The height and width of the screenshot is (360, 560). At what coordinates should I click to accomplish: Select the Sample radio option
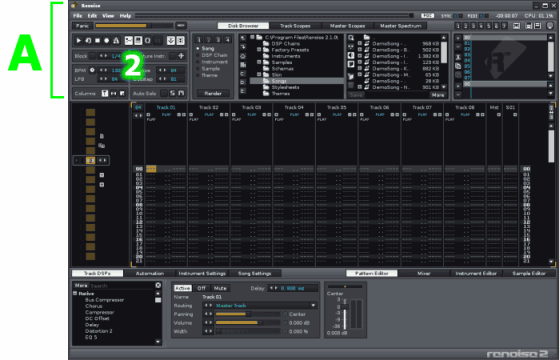click(208, 69)
